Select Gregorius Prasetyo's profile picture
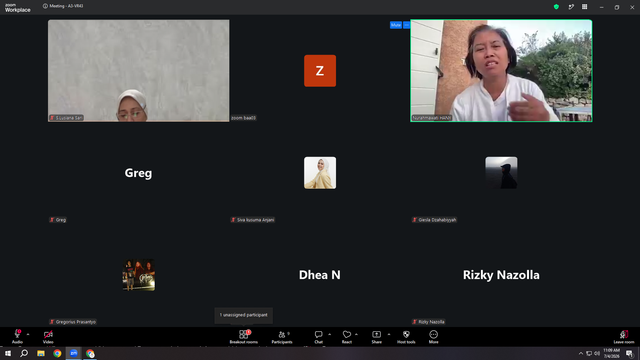Screen dimensions: 640x360 [x=139, y=275]
